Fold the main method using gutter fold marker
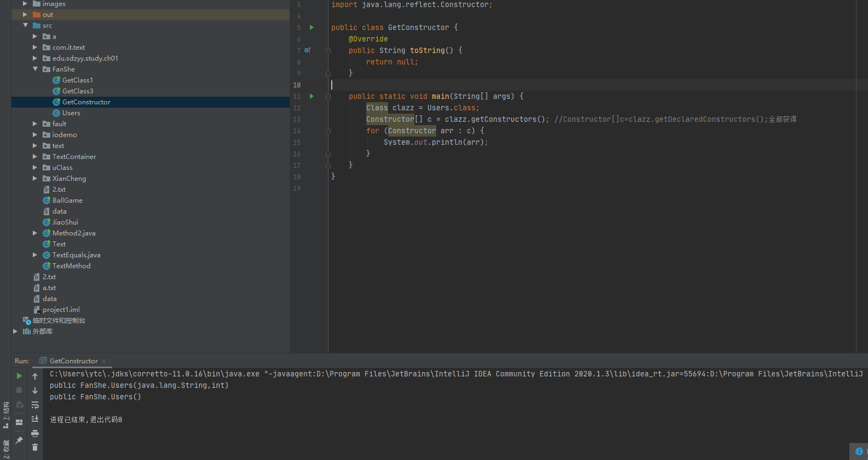This screenshot has width=868, height=460. [328, 97]
